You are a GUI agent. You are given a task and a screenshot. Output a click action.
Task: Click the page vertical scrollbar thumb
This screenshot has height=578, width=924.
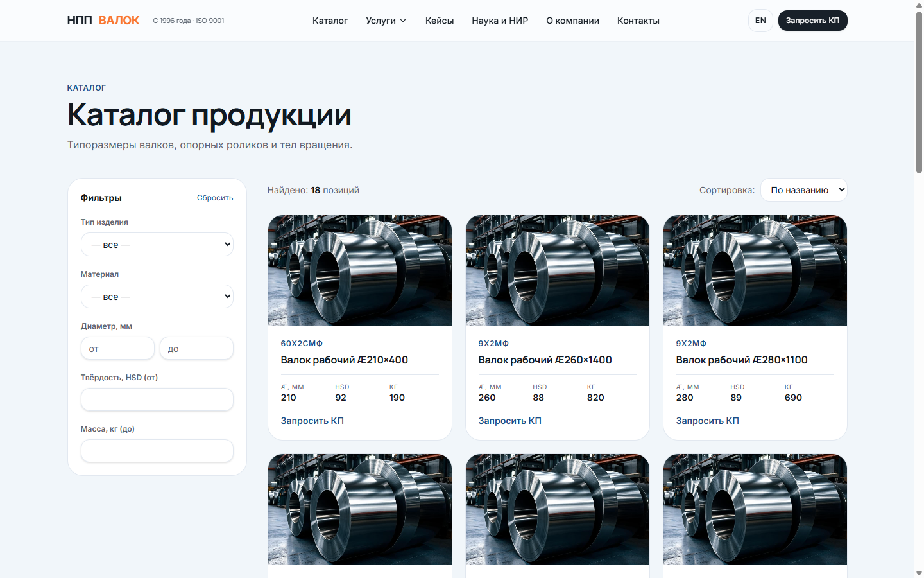[x=919, y=92]
